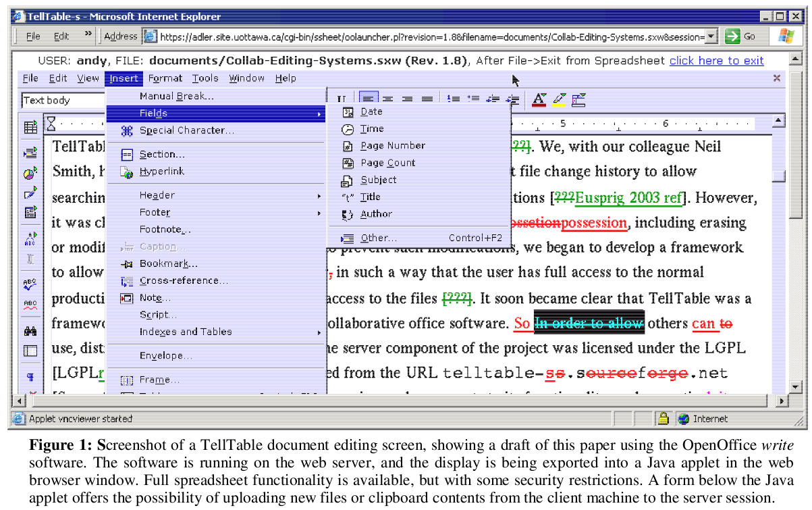This screenshot has width=812, height=510.
Task: Click the Insert Fields icon in left toolbar
Action: coord(30,153)
